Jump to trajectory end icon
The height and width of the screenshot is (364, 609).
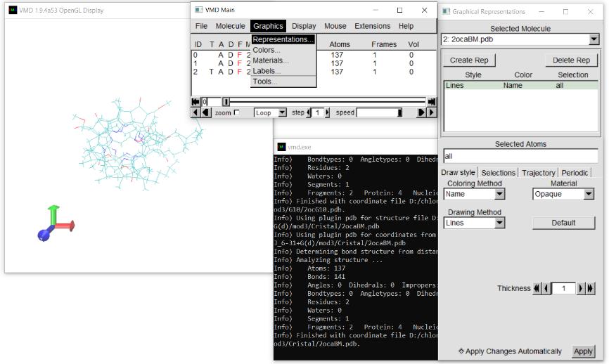coord(432,102)
